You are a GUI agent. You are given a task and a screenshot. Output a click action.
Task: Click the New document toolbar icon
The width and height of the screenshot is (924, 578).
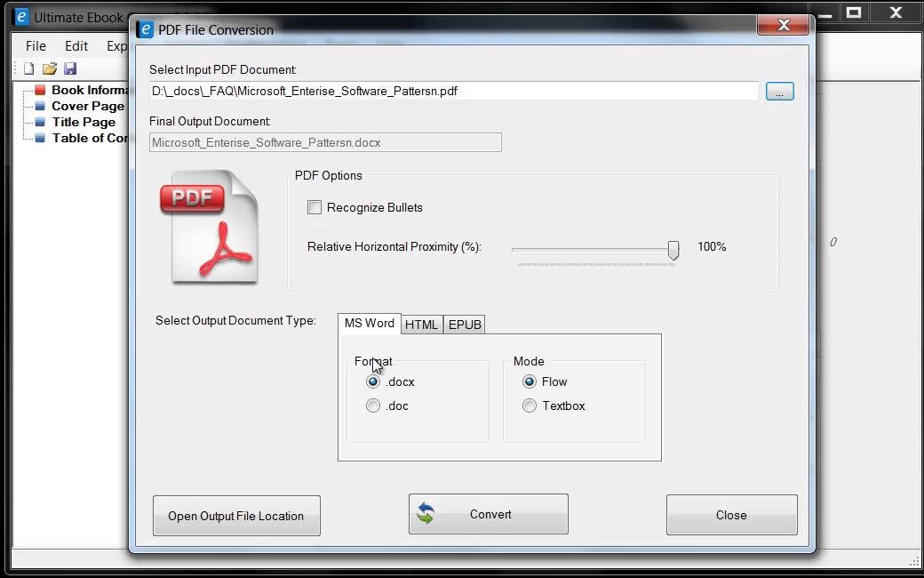(x=28, y=68)
